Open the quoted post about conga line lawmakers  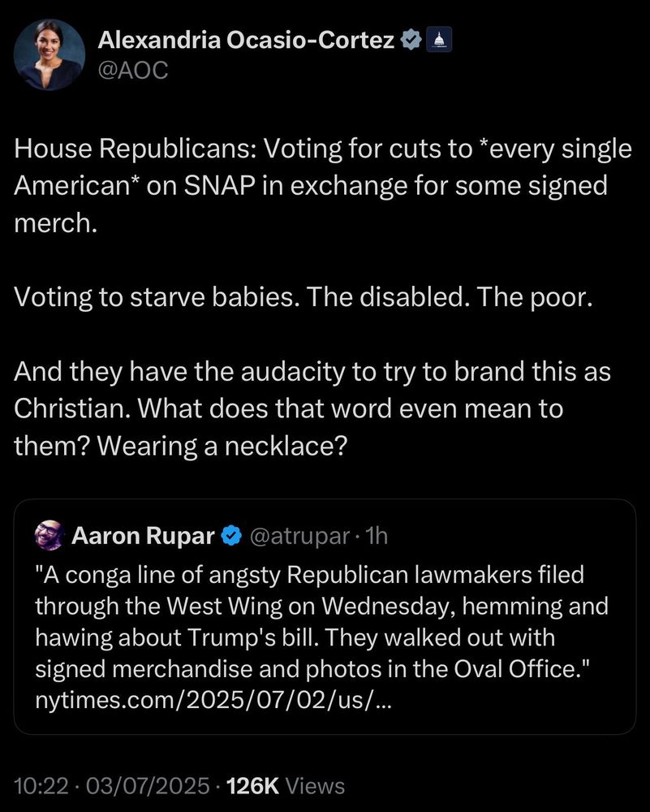(325, 616)
